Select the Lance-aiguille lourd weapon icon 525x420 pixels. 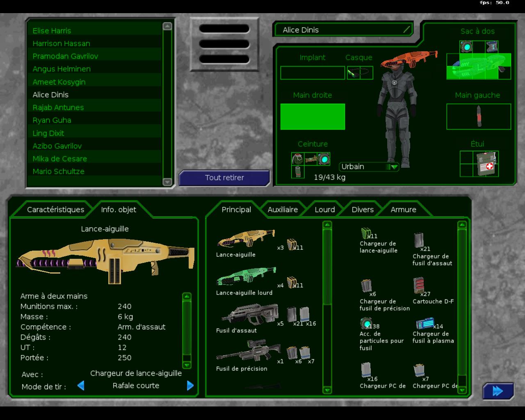tap(246, 276)
